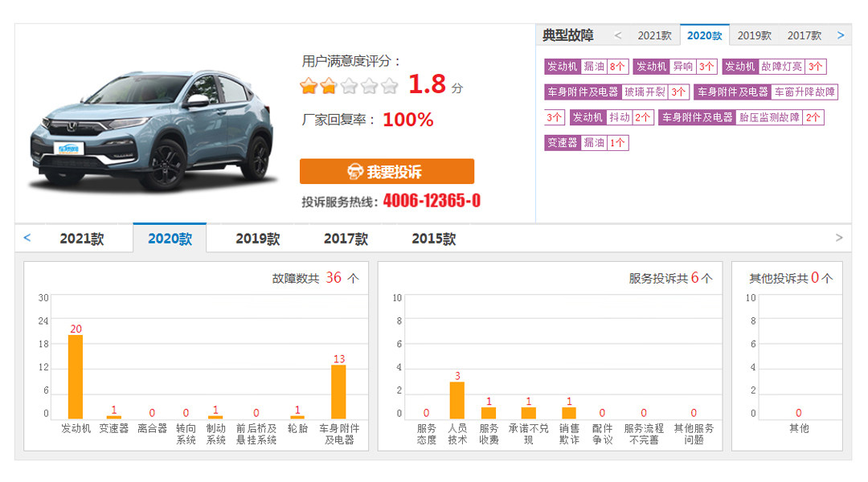The height and width of the screenshot is (482, 868).
Task: Click 车身附件及电器 玻璃开裂 3个 tag
Action: (616, 92)
